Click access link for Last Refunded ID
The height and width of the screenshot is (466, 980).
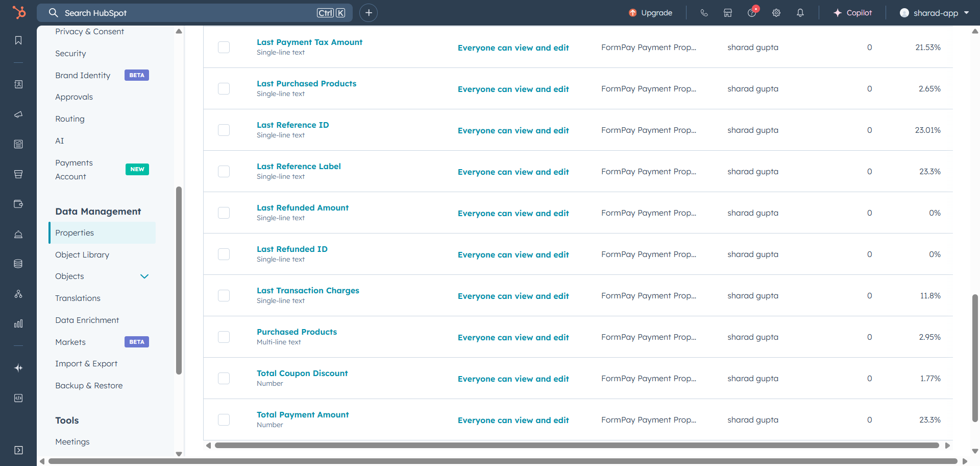pyautogui.click(x=513, y=254)
